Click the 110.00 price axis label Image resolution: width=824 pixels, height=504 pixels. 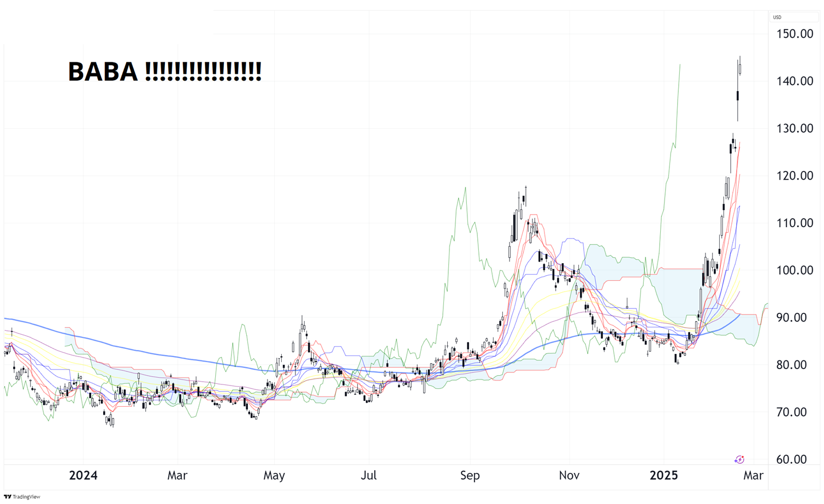point(795,223)
